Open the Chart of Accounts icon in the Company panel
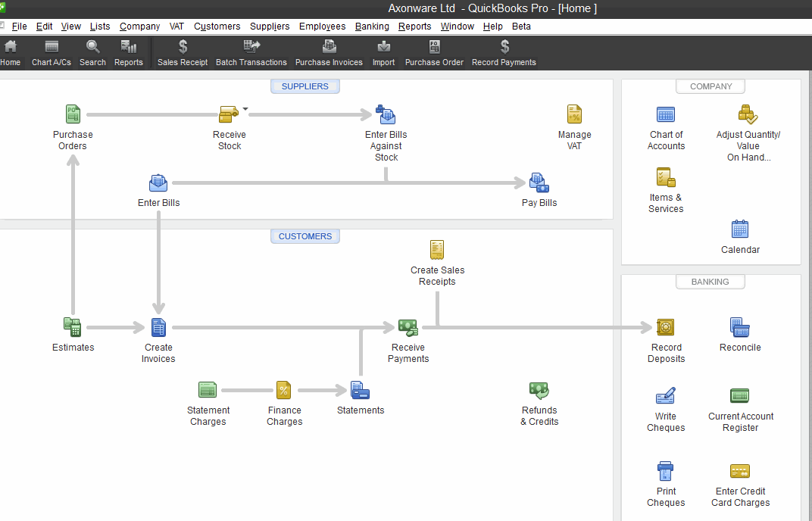Image resolution: width=812 pixels, height=521 pixels. 666,114
